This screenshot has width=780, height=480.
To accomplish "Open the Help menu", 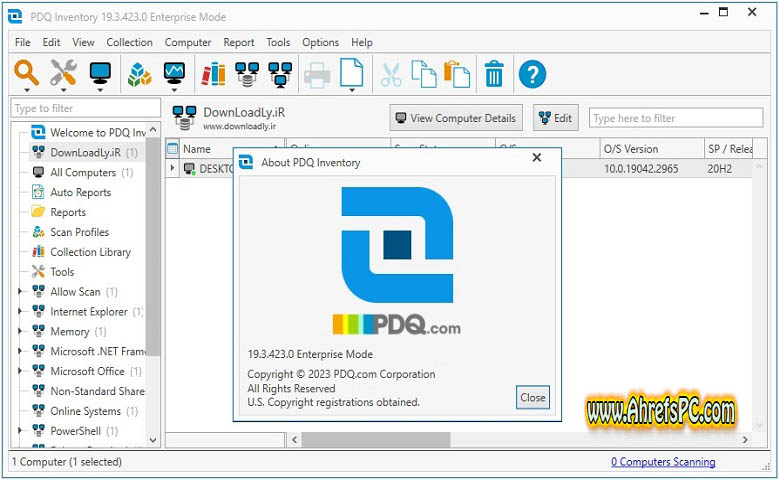I will tap(362, 42).
